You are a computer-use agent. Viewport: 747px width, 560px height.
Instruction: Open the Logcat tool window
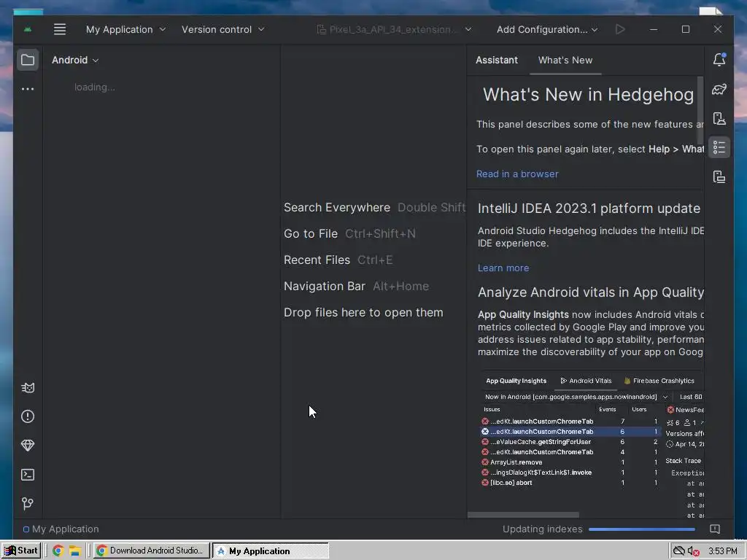coord(28,388)
